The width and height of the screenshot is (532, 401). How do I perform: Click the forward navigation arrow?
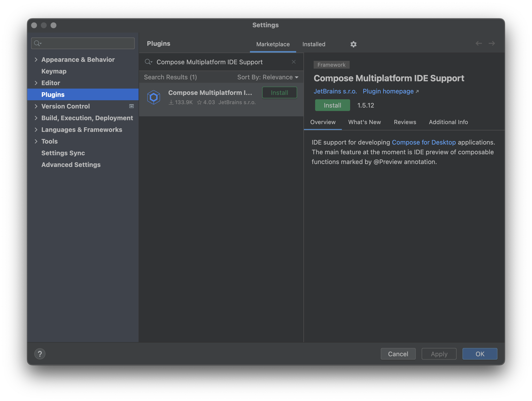(x=492, y=43)
